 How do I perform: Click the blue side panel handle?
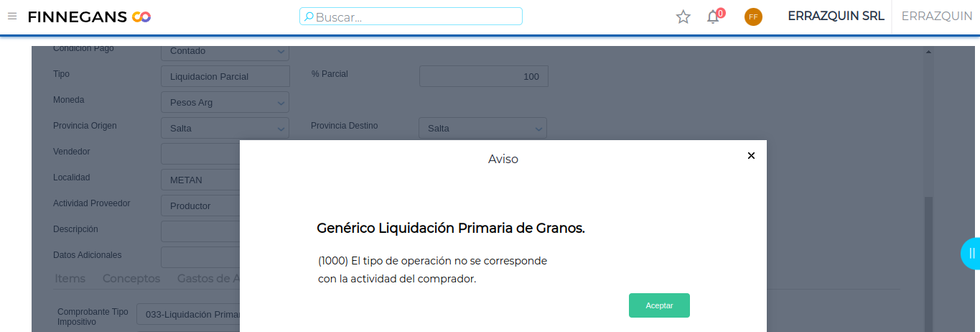(971, 253)
